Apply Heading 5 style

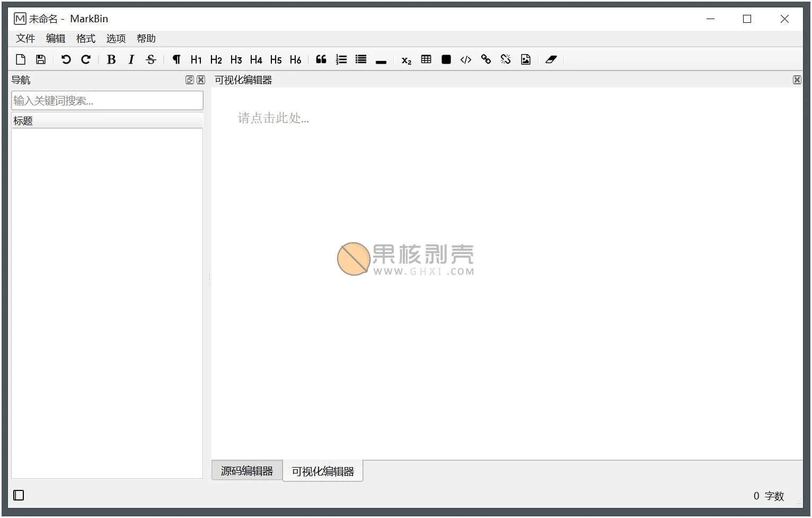pos(276,59)
